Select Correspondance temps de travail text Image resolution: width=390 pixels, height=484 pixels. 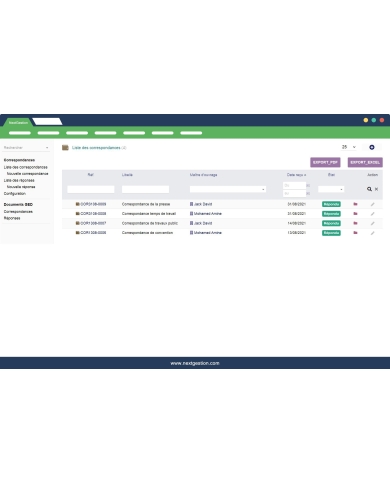(149, 214)
